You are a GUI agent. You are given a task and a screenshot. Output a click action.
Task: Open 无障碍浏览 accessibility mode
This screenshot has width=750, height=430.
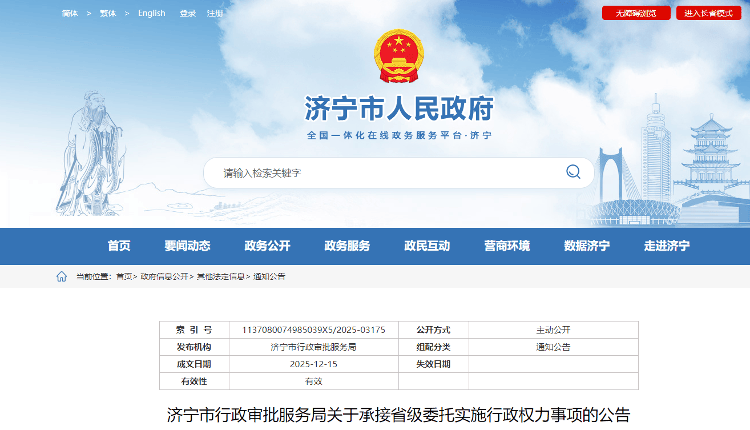(636, 13)
